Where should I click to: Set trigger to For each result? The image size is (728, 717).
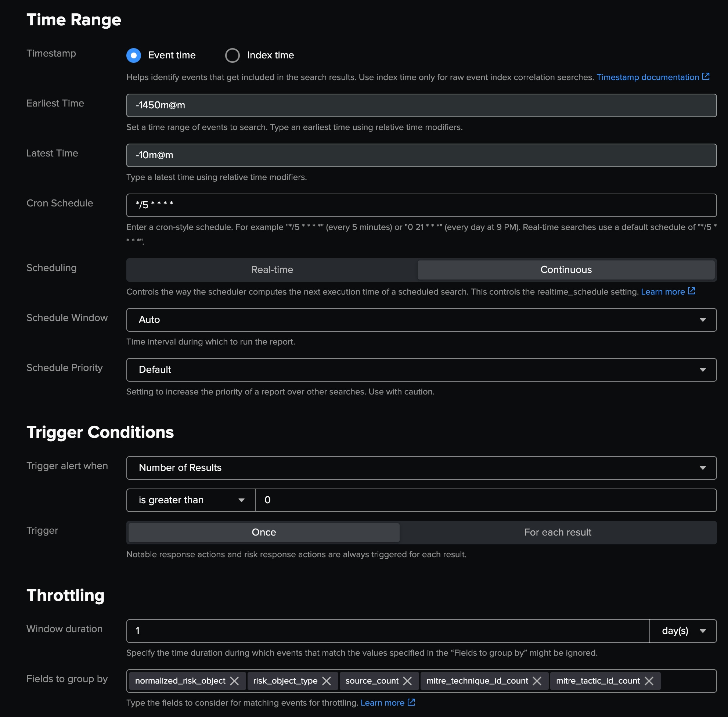558,532
